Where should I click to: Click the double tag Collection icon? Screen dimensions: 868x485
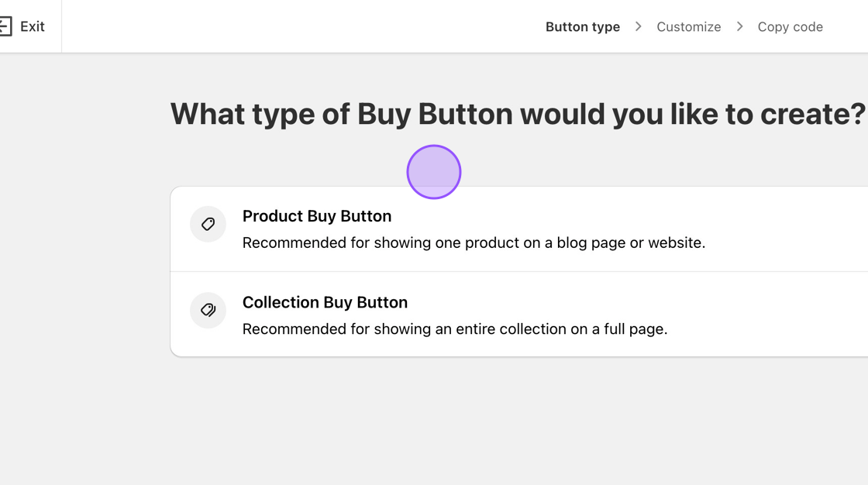208,310
